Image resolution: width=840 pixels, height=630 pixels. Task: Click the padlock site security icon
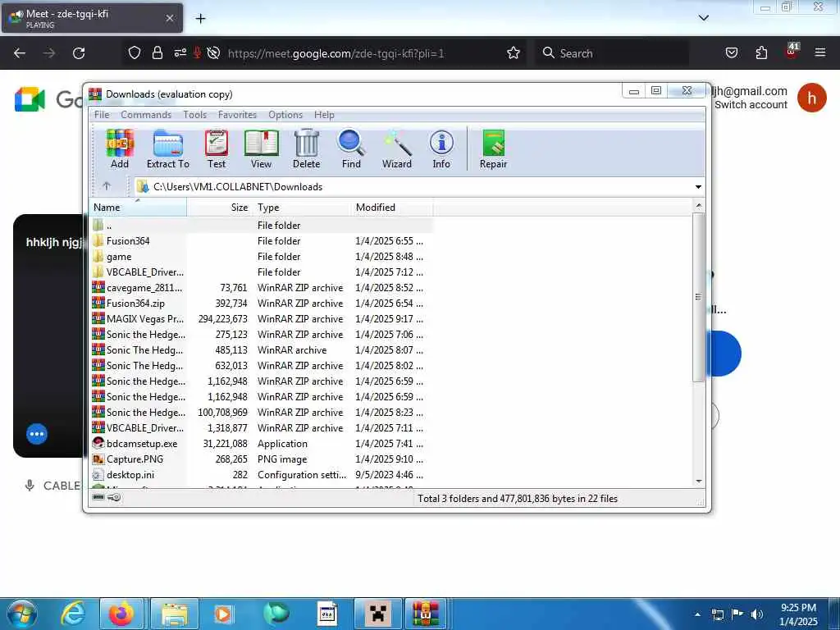pos(157,52)
